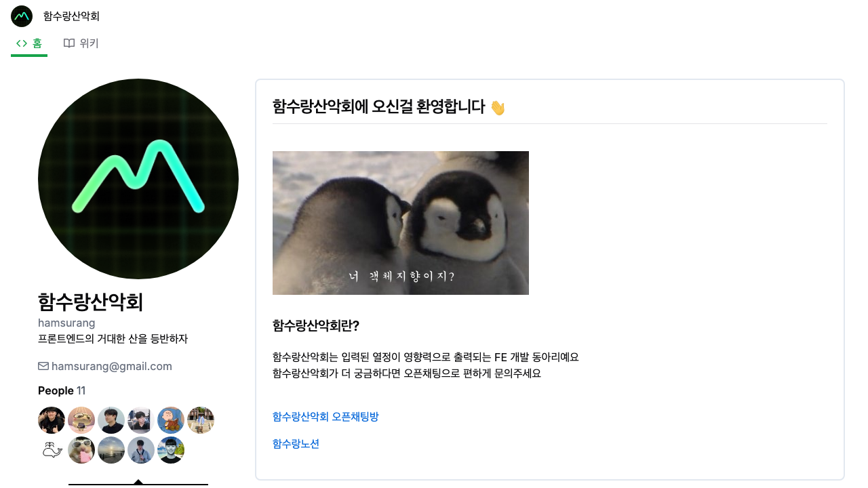Click the large organization profile picture
868x488 pixels.
click(138, 179)
